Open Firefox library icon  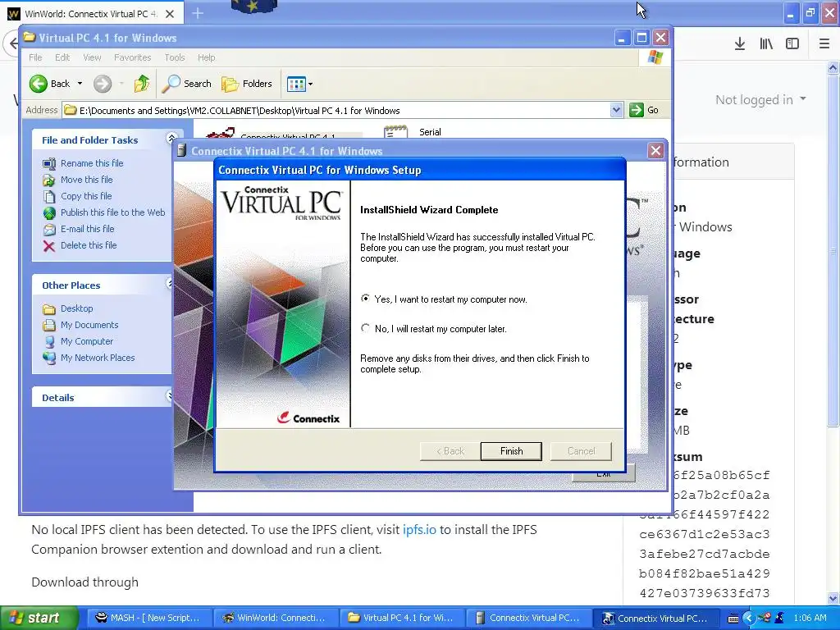pos(766,43)
